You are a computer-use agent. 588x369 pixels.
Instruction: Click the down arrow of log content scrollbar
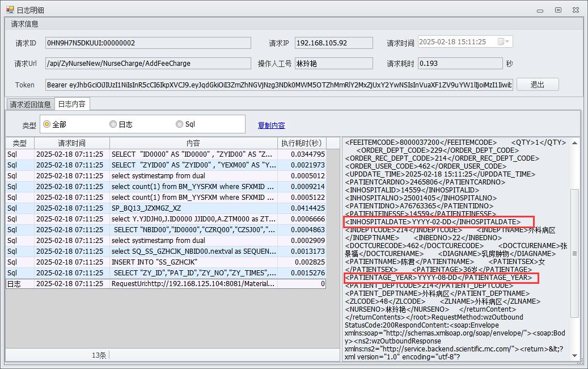[x=574, y=355]
